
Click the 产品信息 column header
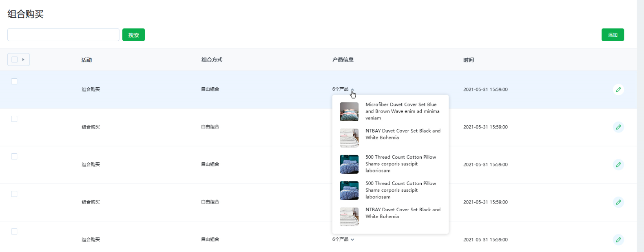tap(343, 60)
